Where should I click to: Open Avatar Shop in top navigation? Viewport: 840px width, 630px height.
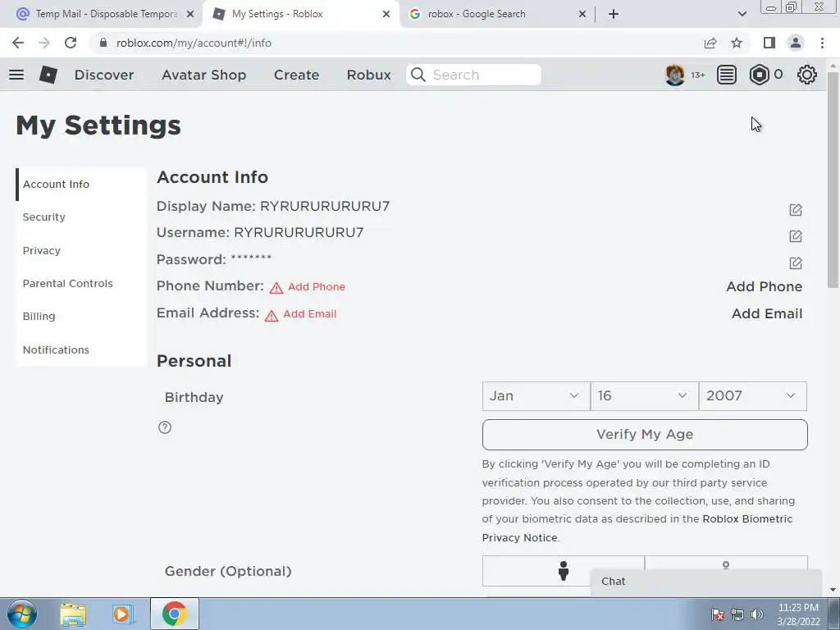203,75
